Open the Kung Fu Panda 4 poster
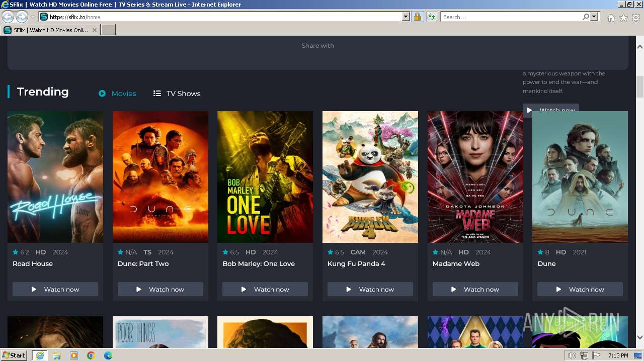Screen dimensions: 644x362 [x=370, y=177]
